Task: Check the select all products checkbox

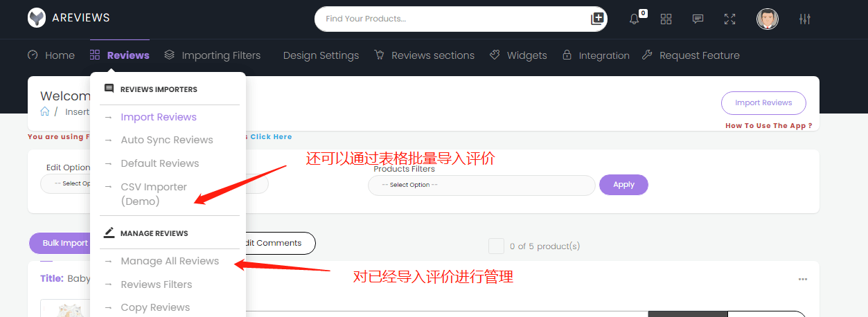Action: [496, 246]
